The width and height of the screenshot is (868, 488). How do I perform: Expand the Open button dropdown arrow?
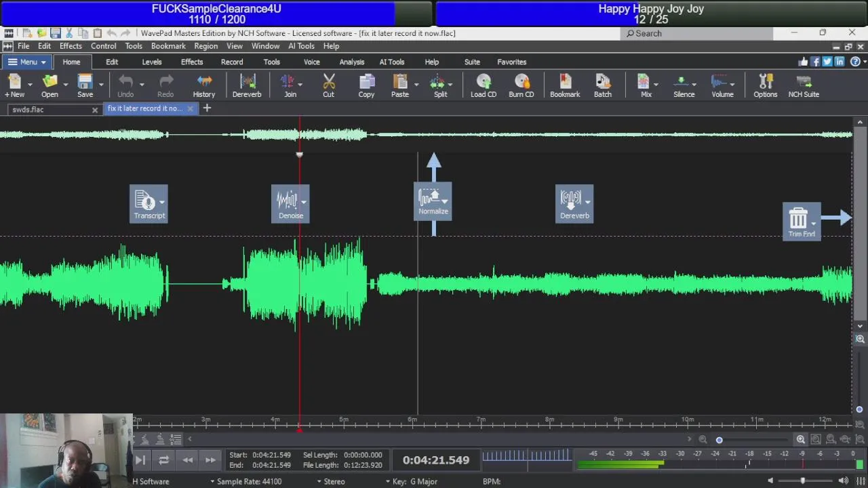click(x=65, y=85)
